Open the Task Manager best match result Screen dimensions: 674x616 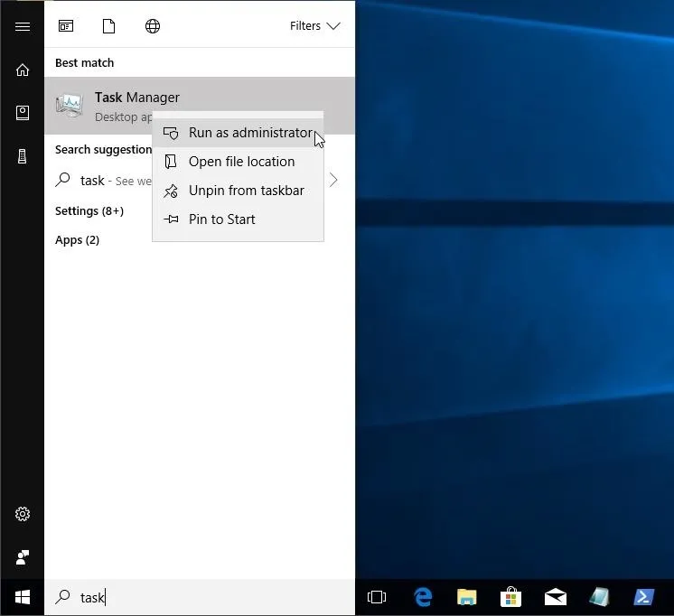[x=200, y=106]
